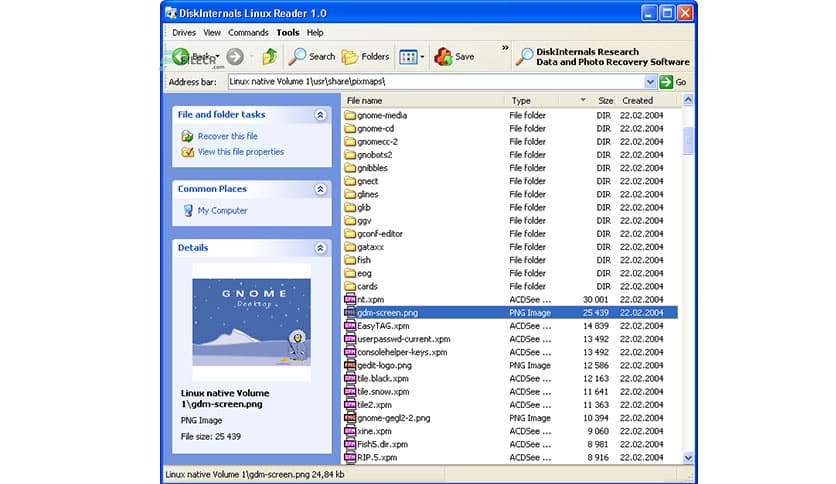Select the gnomecc-2 folder icon
The image size is (836, 484).
click(x=350, y=141)
